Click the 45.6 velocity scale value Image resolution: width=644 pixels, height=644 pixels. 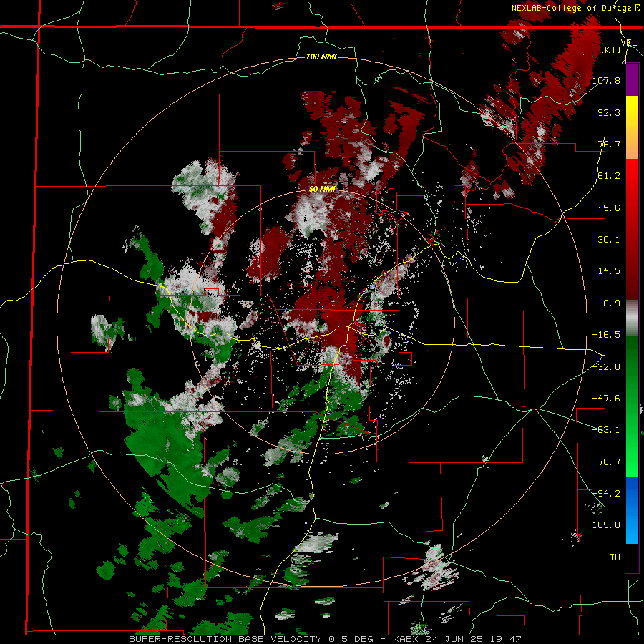click(609, 208)
